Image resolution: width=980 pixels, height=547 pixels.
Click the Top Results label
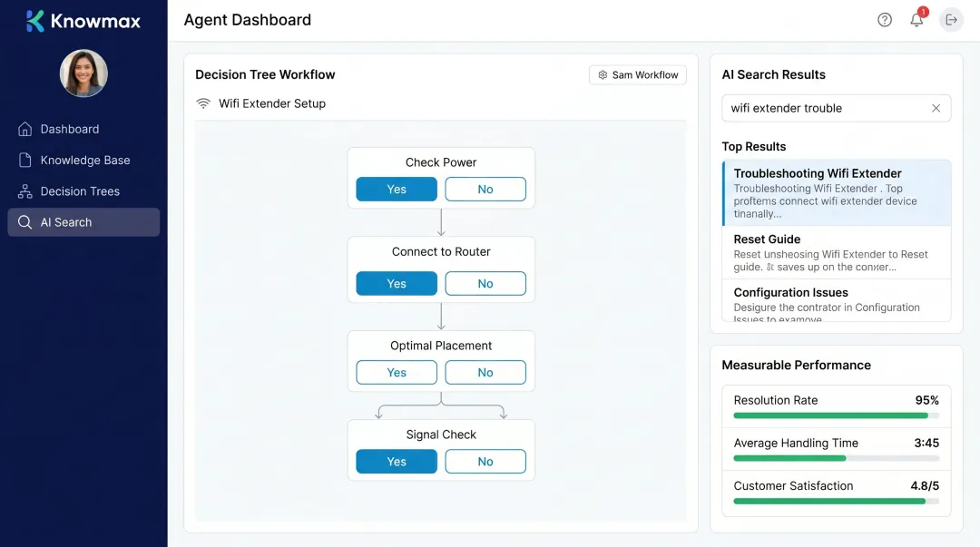(x=754, y=146)
